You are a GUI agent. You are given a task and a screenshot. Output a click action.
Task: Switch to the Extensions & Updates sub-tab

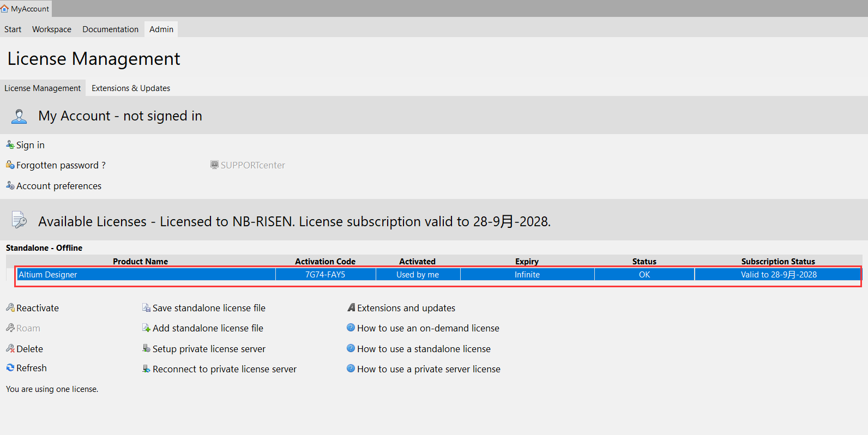131,88
